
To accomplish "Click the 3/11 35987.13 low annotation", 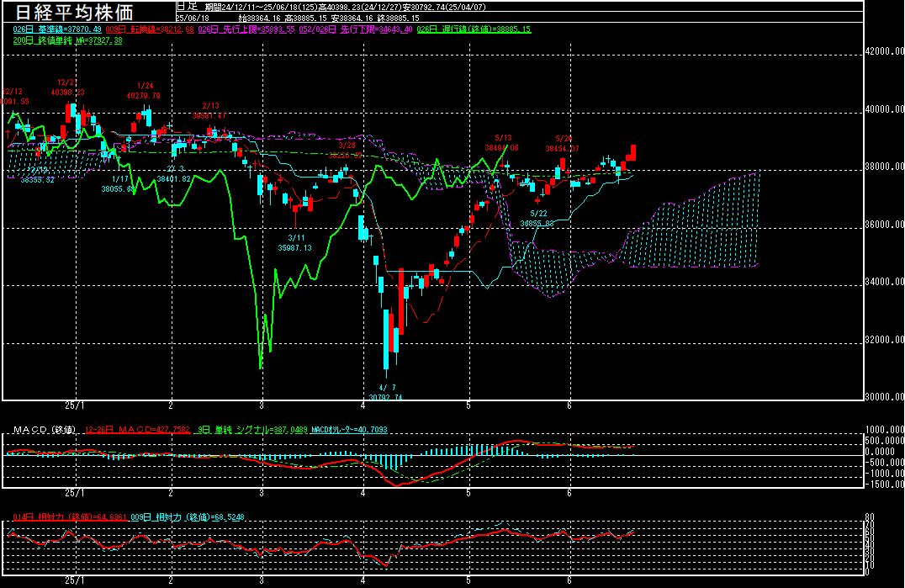I will point(295,242).
